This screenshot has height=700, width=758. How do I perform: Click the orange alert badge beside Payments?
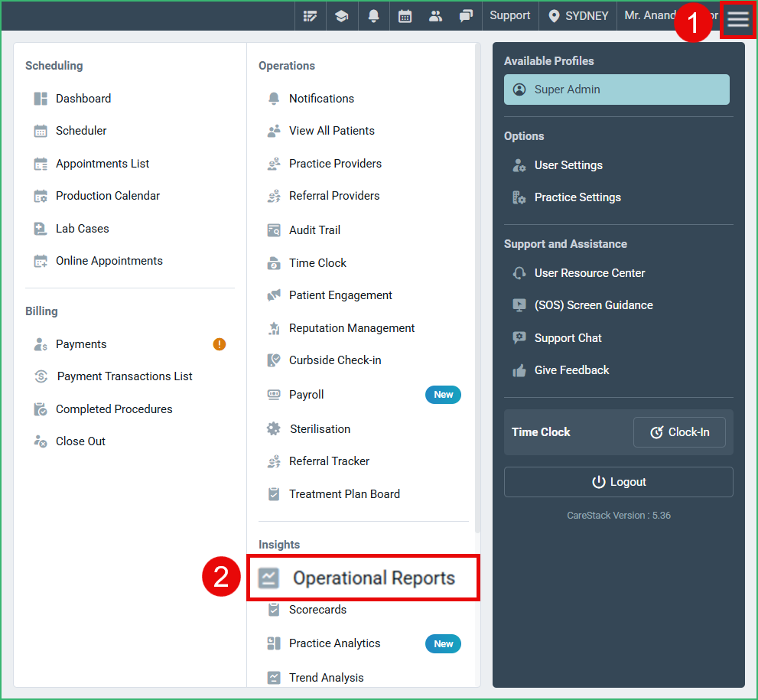click(x=219, y=344)
